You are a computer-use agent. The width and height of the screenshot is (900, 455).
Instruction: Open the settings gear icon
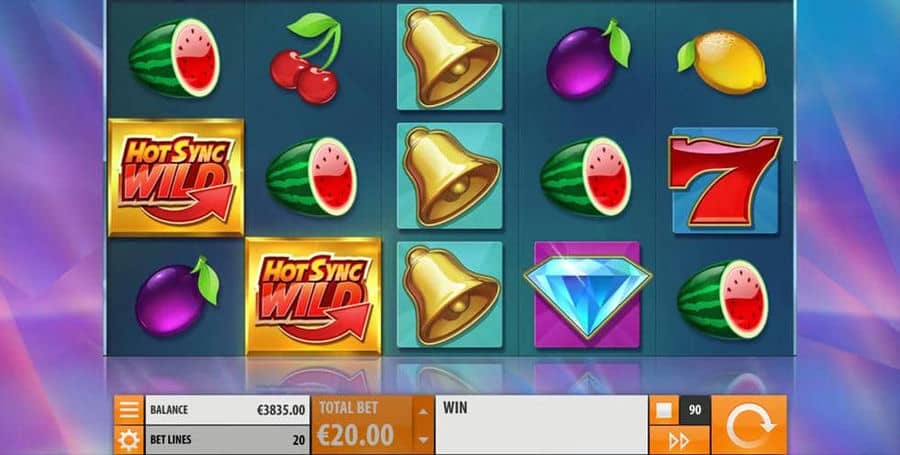(129, 440)
